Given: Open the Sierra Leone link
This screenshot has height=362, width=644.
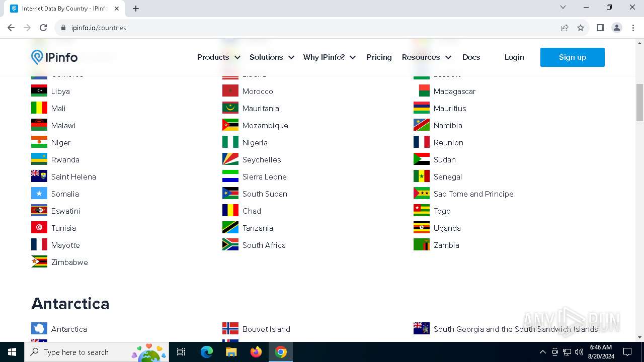Looking at the screenshot, I should [265, 176].
